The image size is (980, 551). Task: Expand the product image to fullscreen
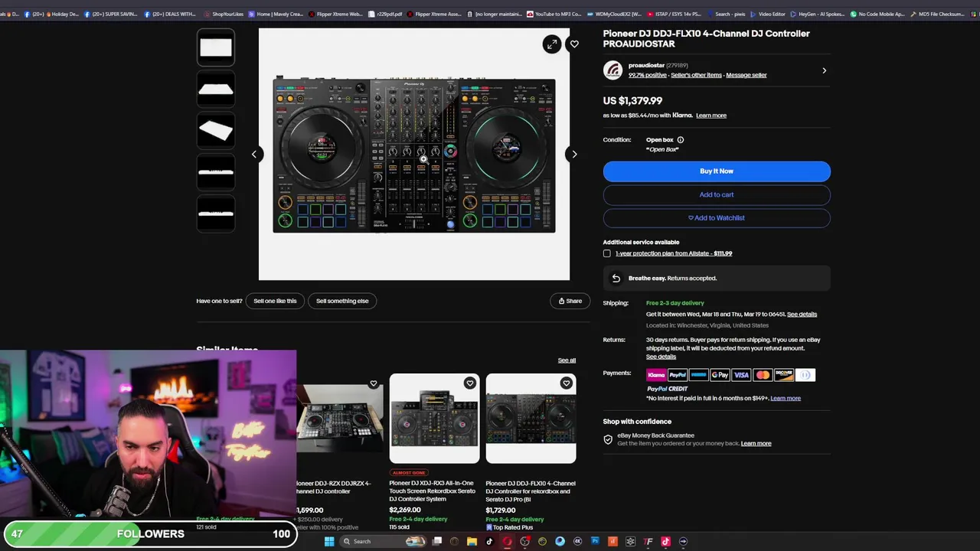tap(552, 44)
